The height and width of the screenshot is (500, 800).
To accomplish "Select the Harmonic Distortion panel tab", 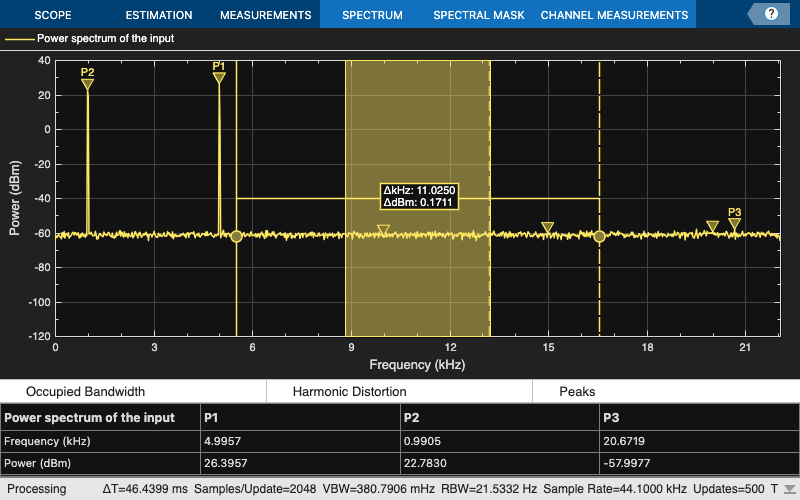I will pos(349,391).
